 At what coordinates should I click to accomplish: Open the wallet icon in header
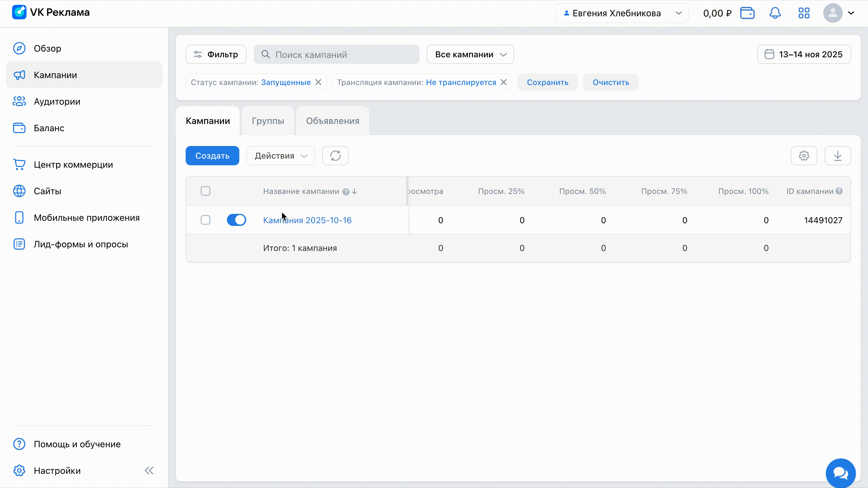click(x=747, y=13)
